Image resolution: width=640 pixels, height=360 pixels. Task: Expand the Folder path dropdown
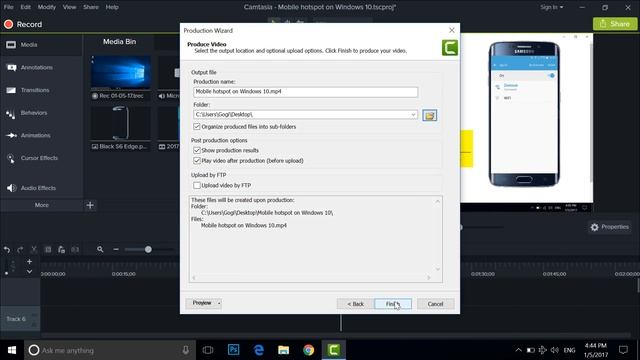pyautogui.click(x=413, y=115)
